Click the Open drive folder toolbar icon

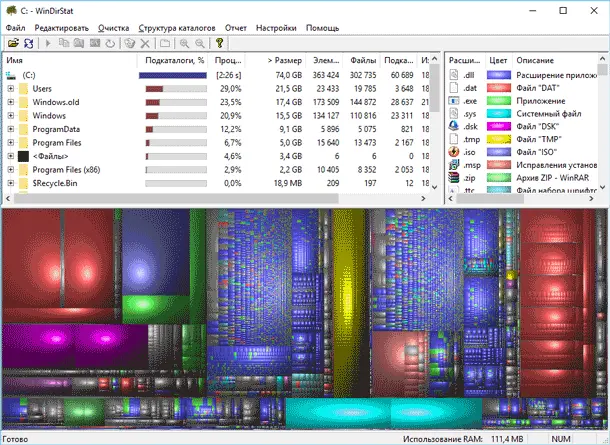(x=13, y=43)
